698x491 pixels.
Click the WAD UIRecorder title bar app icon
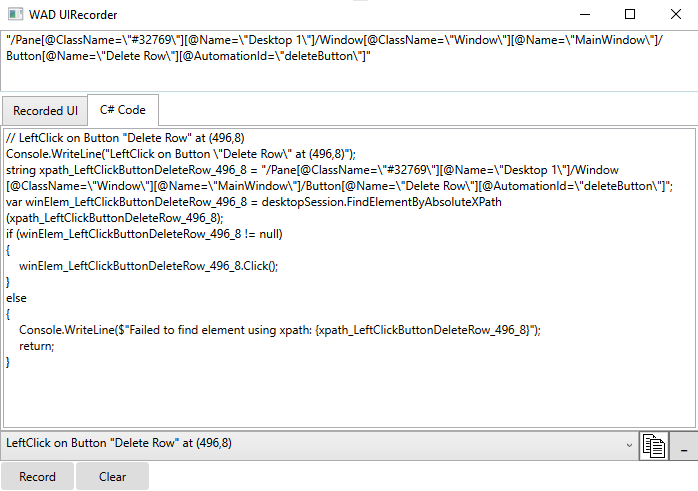[x=16, y=14]
